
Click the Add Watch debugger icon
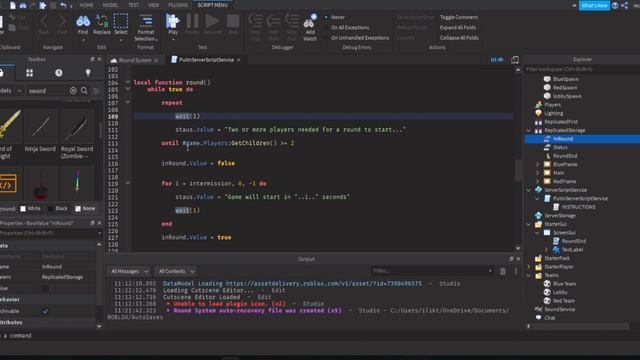(x=310, y=28)
